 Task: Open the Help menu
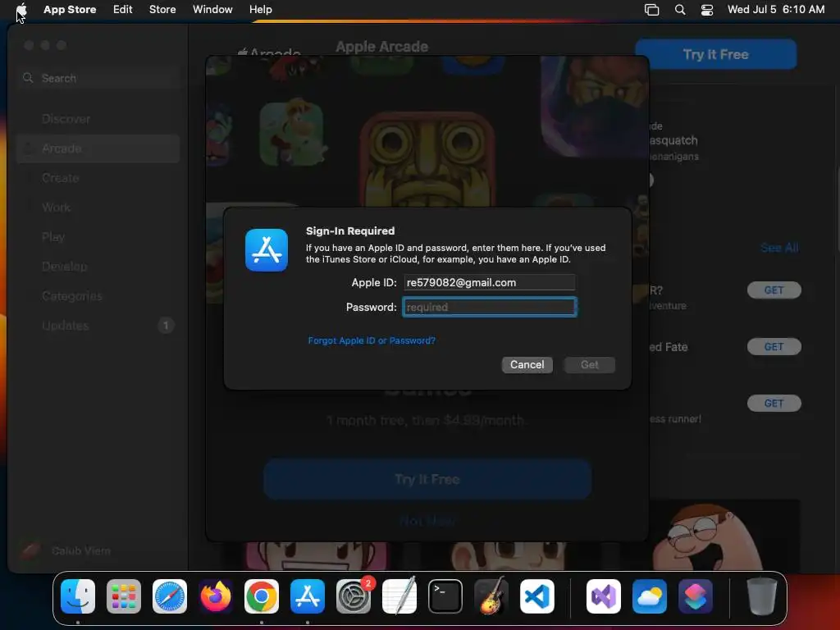pos(260,9)
